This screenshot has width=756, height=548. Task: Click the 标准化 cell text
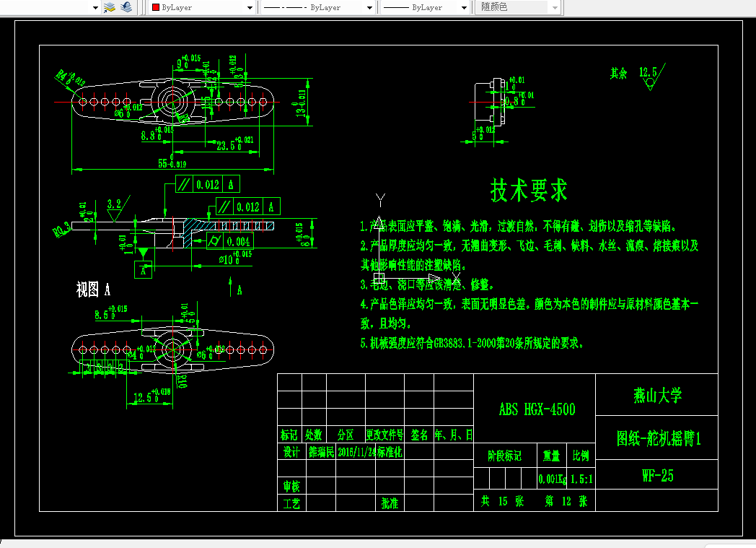click(x=390, y=452)
